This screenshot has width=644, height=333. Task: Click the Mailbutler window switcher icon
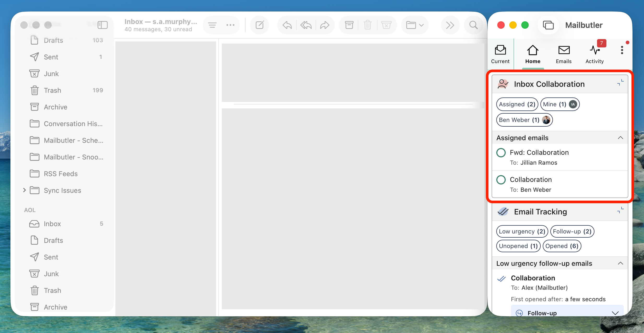point(548,25)
